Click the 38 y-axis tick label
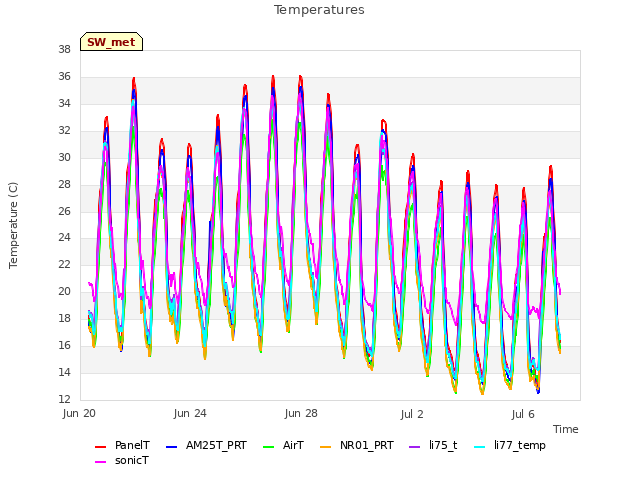Viewport: 640px width, 480px height. (64, 50)
